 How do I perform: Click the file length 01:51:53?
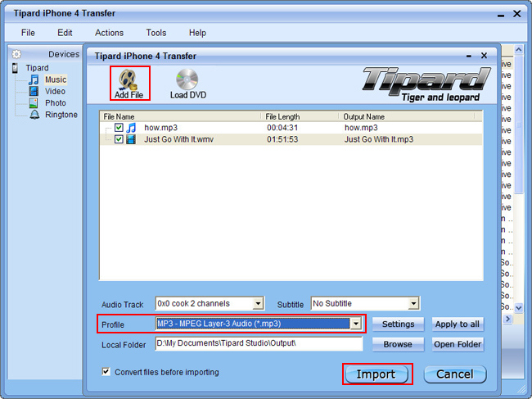tap(282, 139)
